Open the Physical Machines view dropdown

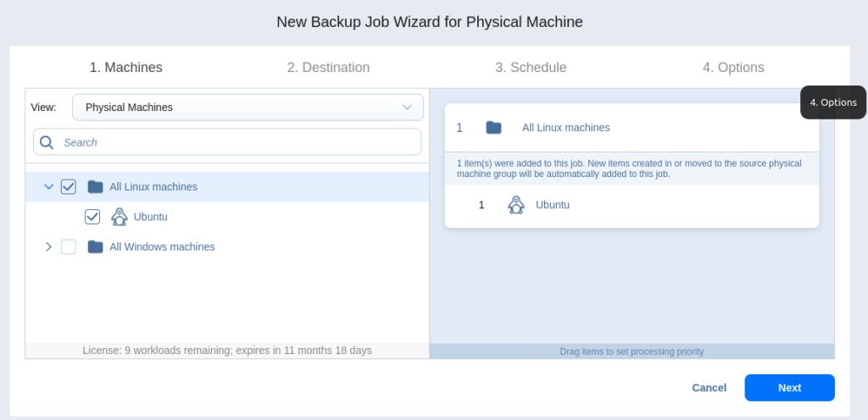click(248, 108)
